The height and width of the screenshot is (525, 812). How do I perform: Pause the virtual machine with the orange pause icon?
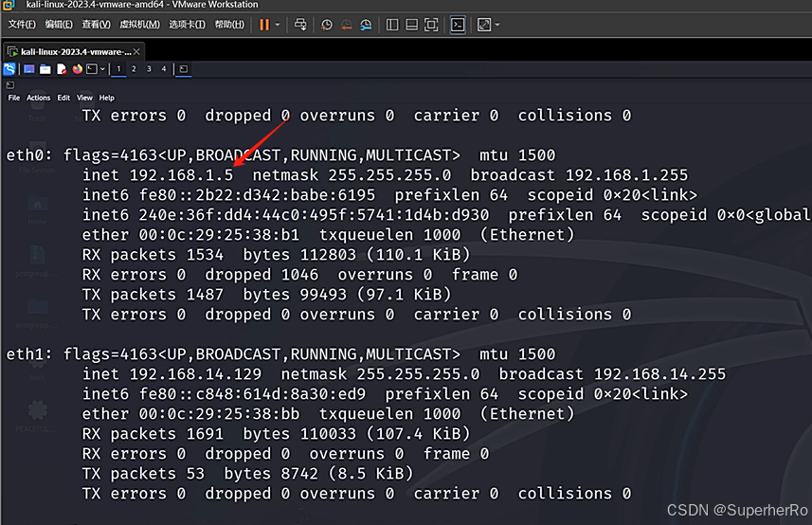[x=264, y=25]
